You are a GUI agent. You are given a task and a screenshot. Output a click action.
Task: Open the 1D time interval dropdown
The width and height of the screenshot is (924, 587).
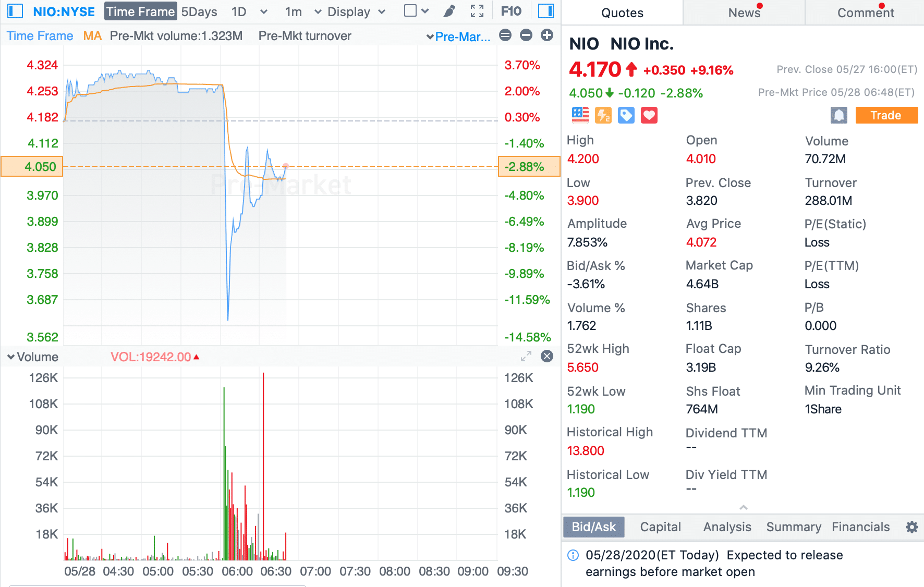pos(264,11)
